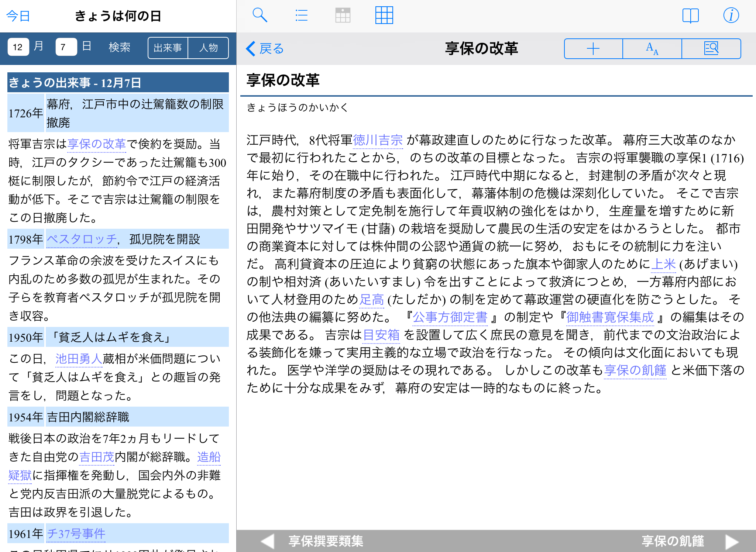
Task: Switch to 人物 segment
Action: [x=209, y=48]
